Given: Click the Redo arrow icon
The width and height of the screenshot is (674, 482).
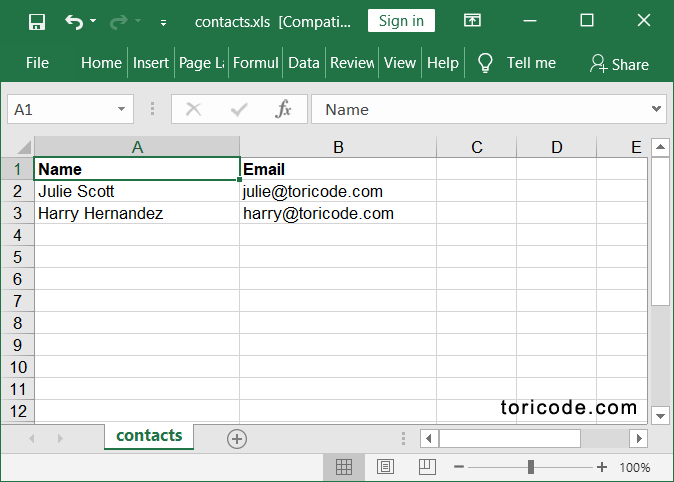Looking at the screenshot, I should (119, 21).
